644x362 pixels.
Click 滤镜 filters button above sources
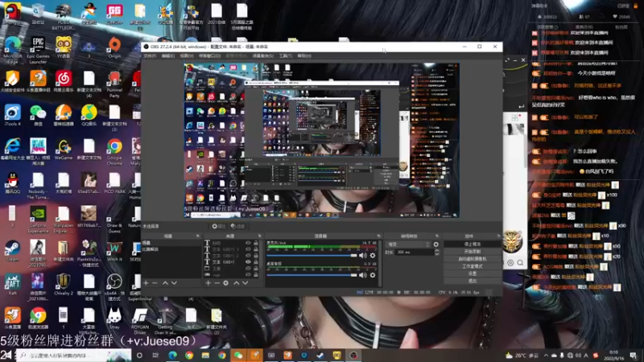pos(237,226)
